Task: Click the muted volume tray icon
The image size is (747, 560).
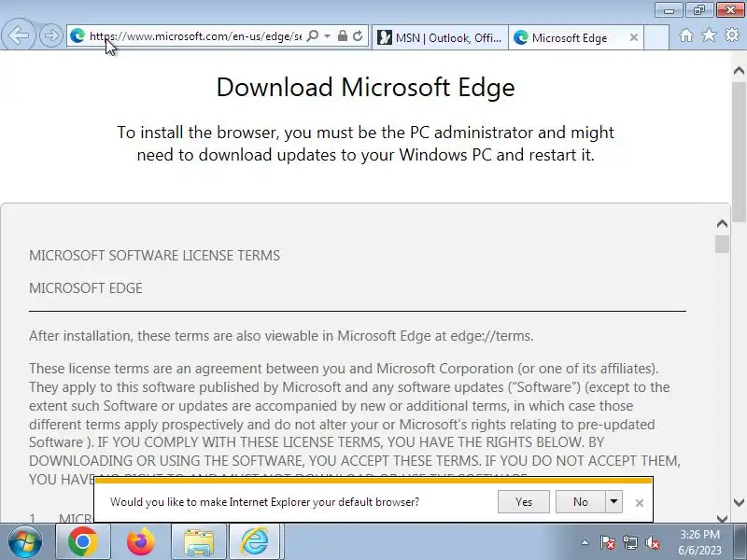Action: pos(652,542)
